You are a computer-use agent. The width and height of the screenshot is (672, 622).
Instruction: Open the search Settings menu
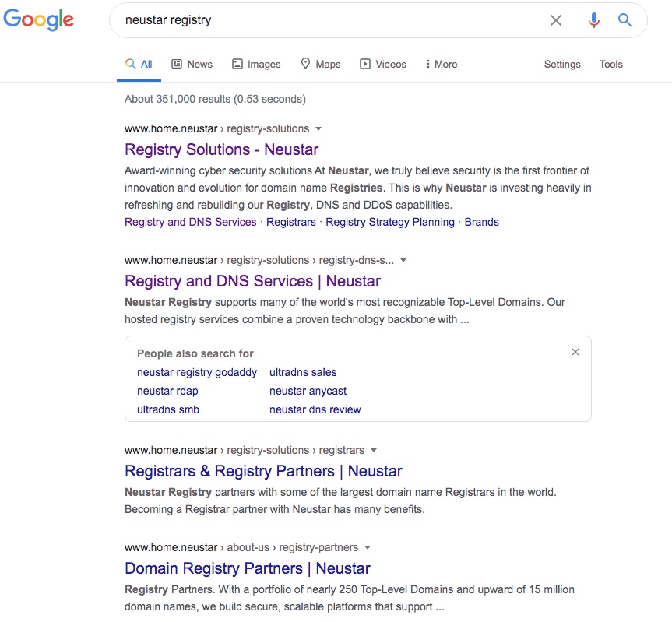tap(562, 65)
